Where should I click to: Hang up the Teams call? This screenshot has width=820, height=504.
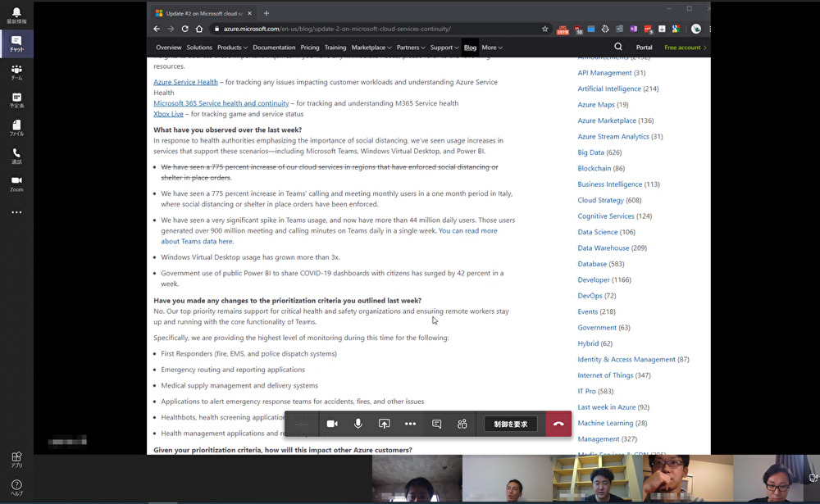tap(558, 424)
